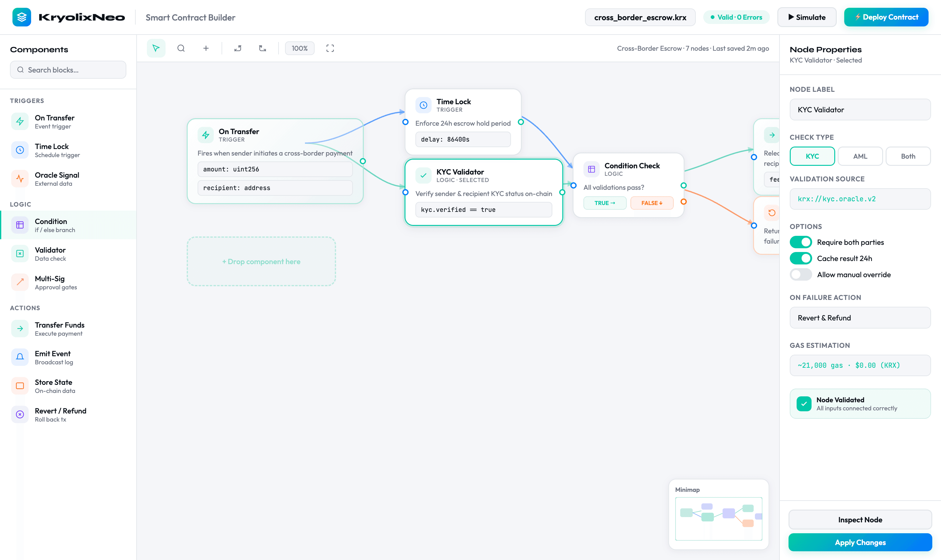Select the Revert / Refund action icon
The height and width of the screenshot is (560, 941).
click(20, 414)
